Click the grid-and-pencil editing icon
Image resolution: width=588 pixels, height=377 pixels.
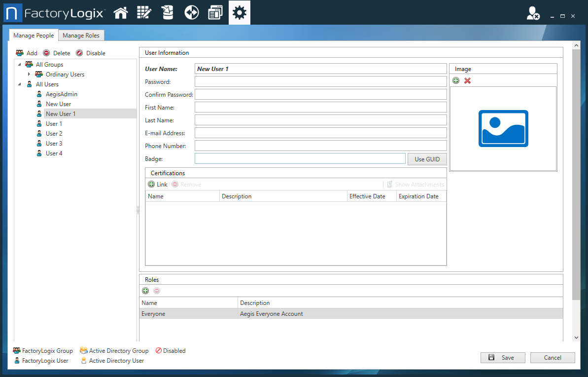144,12
